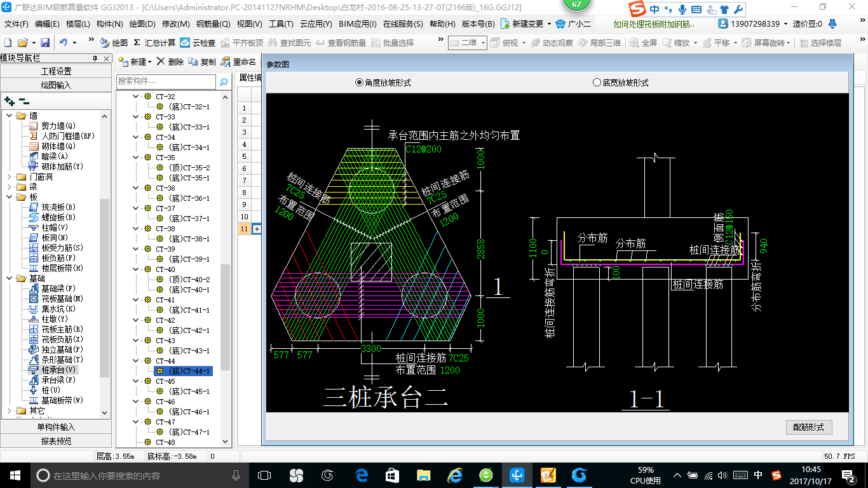Click 查看钢筋量 view rebar quantity
The image size is (868, 488).
coord(341,43)
